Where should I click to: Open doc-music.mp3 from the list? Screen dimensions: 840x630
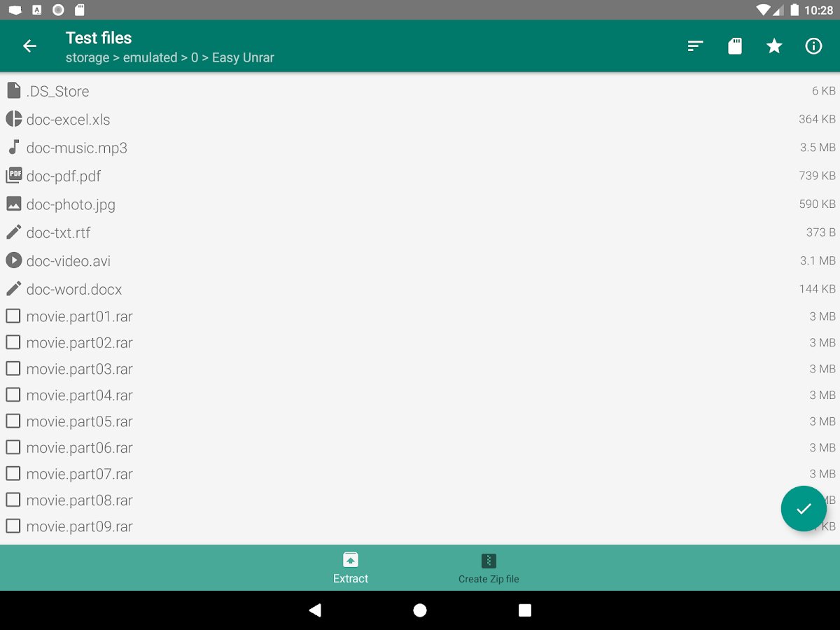pos(420,148)
